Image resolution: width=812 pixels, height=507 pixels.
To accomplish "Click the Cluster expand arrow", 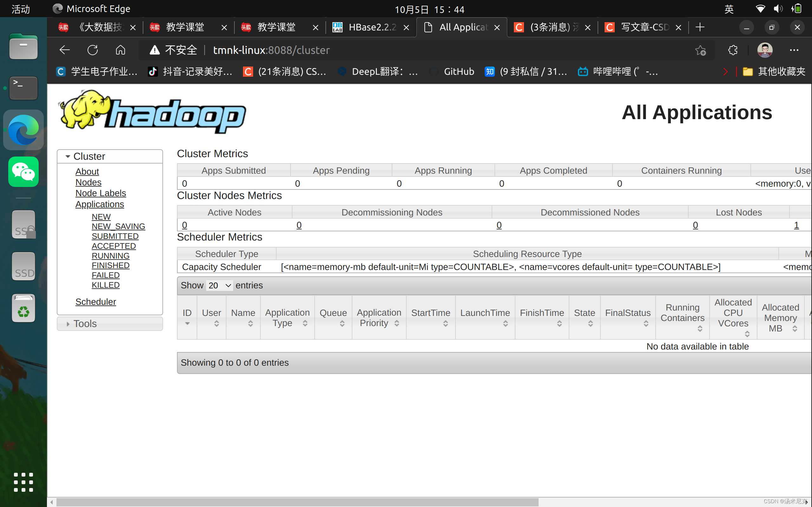I will 67,157.
